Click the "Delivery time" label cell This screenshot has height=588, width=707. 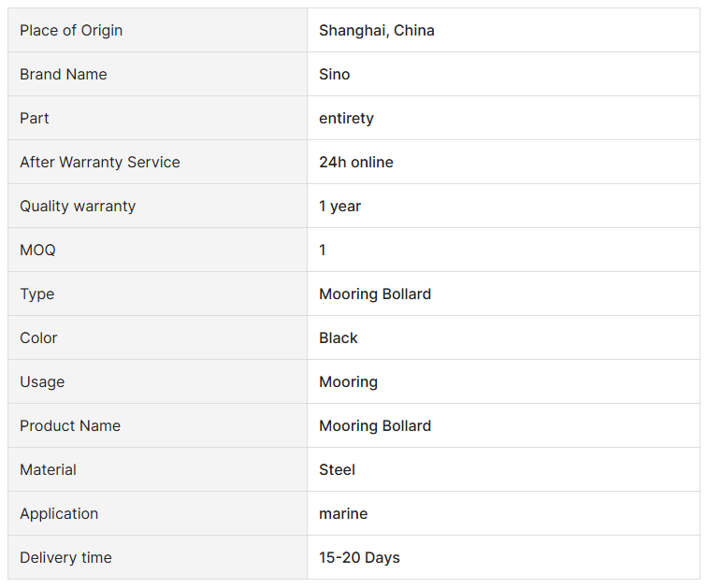(x=65, y=557)
